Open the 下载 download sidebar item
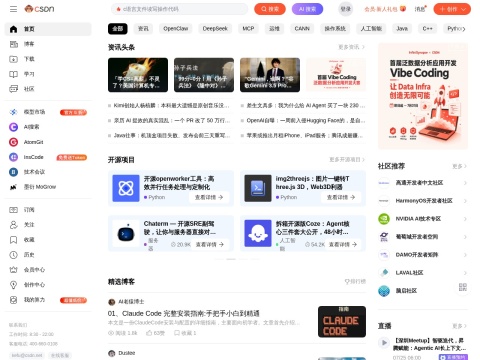Viewport: 480px width, 360px height. [48, 59]
